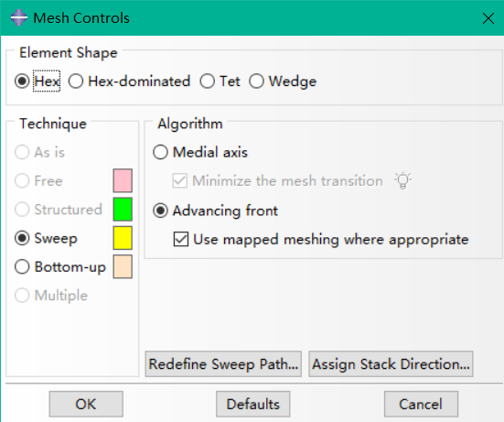Viewport: 504px width, 422px height.
Task: Click the yellow Sweep color swatch
Action: tap(123, 238)
